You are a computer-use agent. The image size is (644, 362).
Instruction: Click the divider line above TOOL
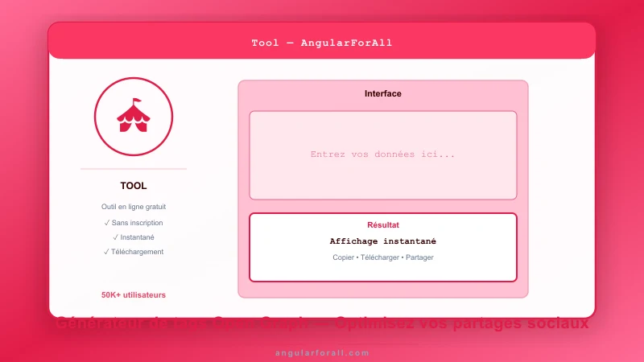(134, 169)
